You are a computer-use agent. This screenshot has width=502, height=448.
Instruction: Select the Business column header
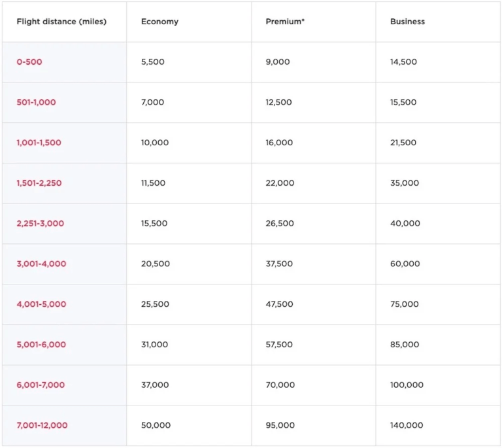coord(407,22)
